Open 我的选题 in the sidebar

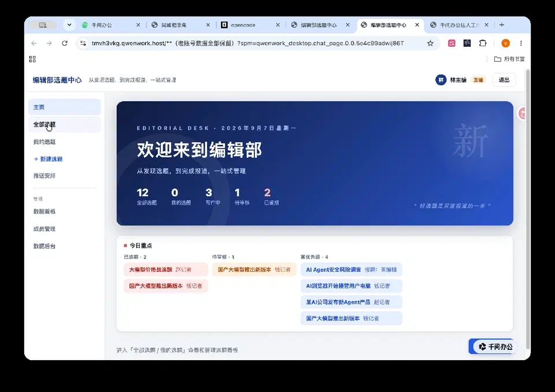coord(64,142)
